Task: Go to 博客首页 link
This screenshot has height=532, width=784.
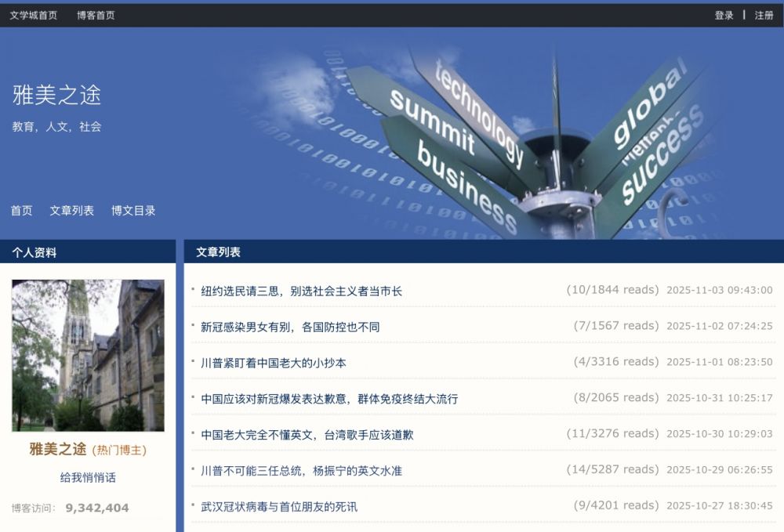Action: pyautogui.click(x=96, y=15)
